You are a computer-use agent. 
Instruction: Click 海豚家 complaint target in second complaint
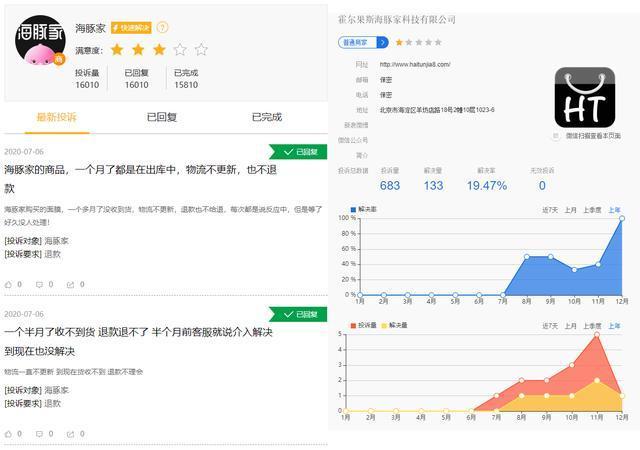tap(56, 390)
